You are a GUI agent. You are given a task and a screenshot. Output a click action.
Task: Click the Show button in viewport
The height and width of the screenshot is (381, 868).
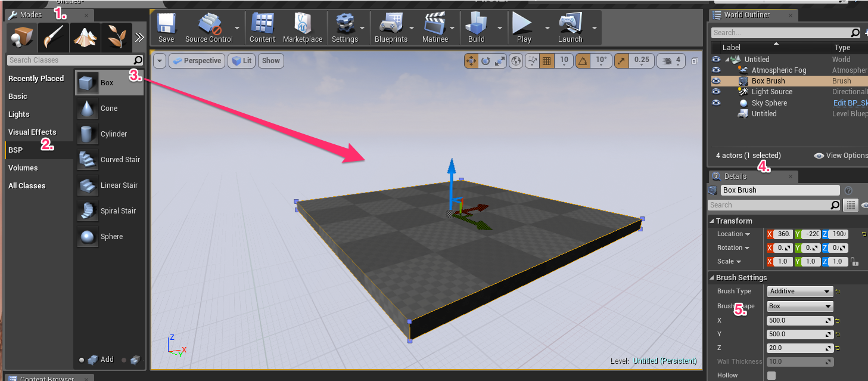[271, 61]
